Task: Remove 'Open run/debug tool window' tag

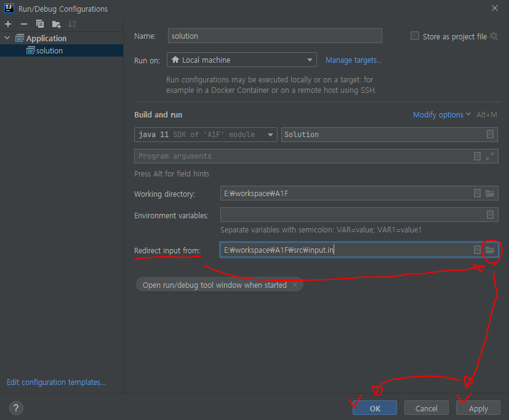Action: point(294,285)
